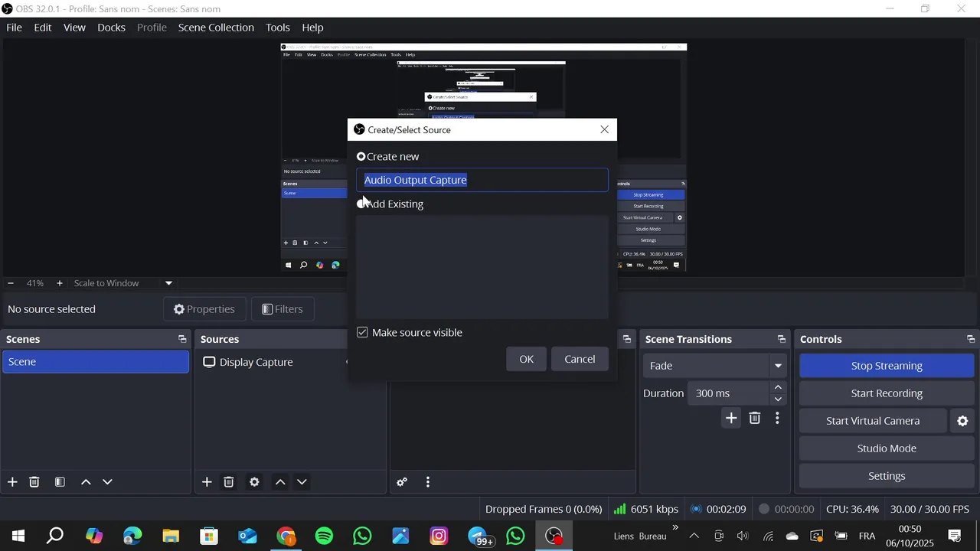Open the Tools menu
The image size is (980, 551).
coord(278,28)
